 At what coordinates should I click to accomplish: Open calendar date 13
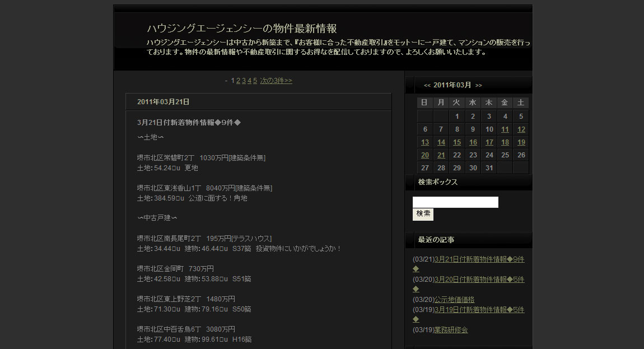pos(425,142)
